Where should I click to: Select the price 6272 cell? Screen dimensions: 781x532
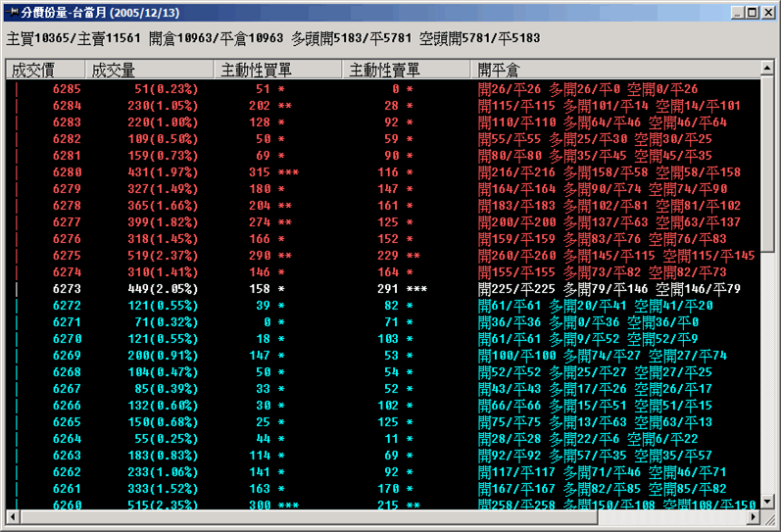pos(67,306)
